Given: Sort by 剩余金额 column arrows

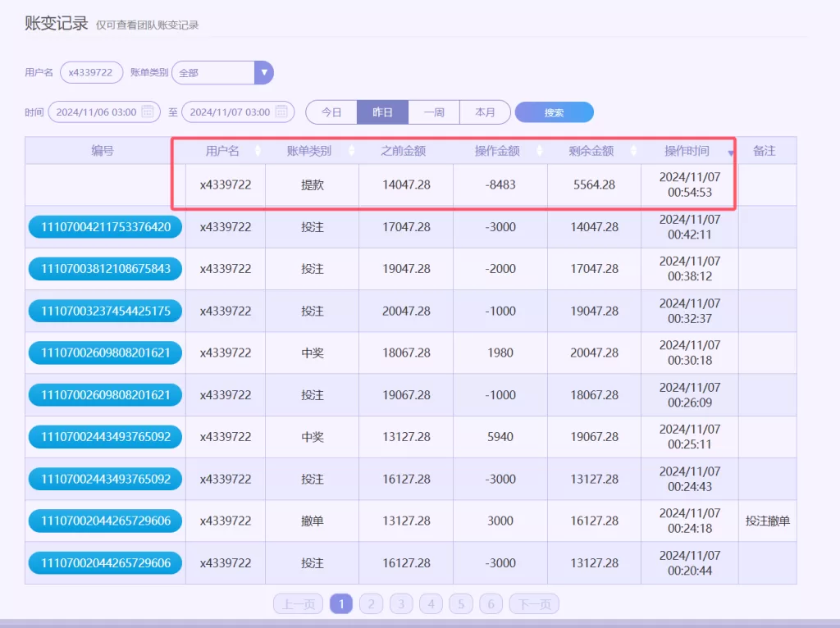Looking at the screenshot, I should click(x=634, y=151).
